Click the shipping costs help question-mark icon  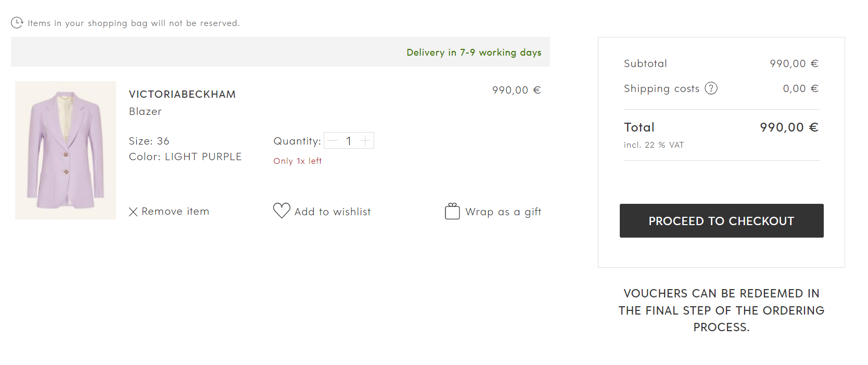(711, 88)
